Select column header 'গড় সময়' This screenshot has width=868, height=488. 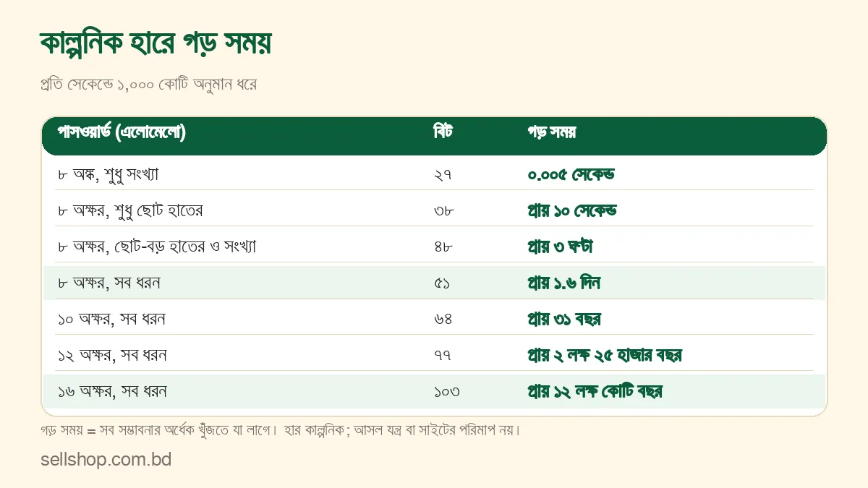(552, 132)
